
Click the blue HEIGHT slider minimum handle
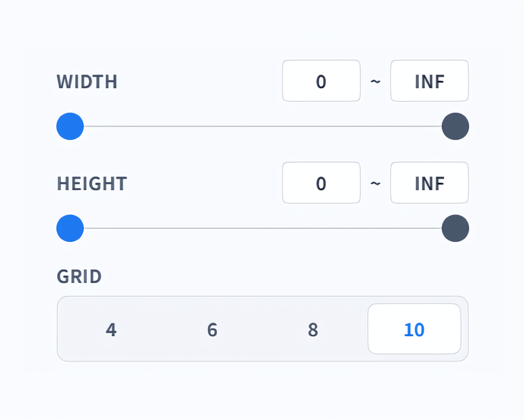[70, 228]
